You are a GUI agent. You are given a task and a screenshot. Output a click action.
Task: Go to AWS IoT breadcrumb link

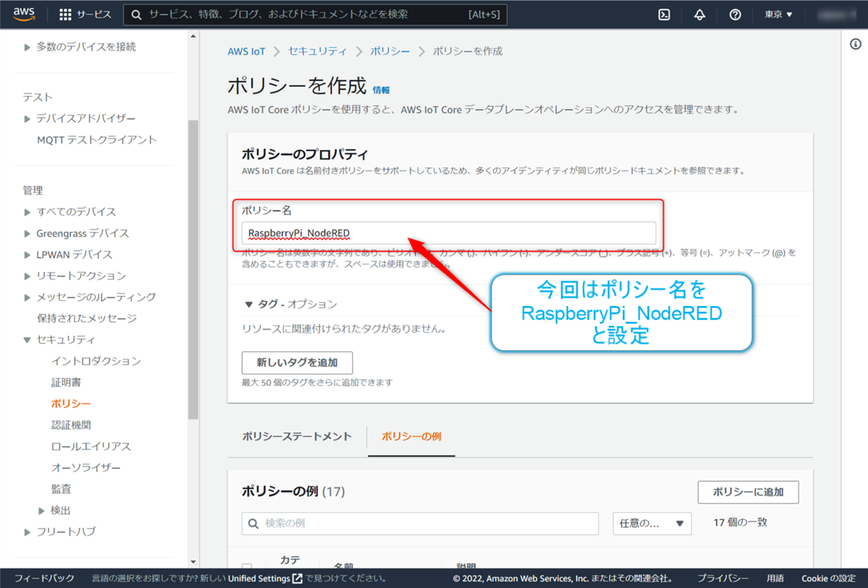click(x=247, y=51)
